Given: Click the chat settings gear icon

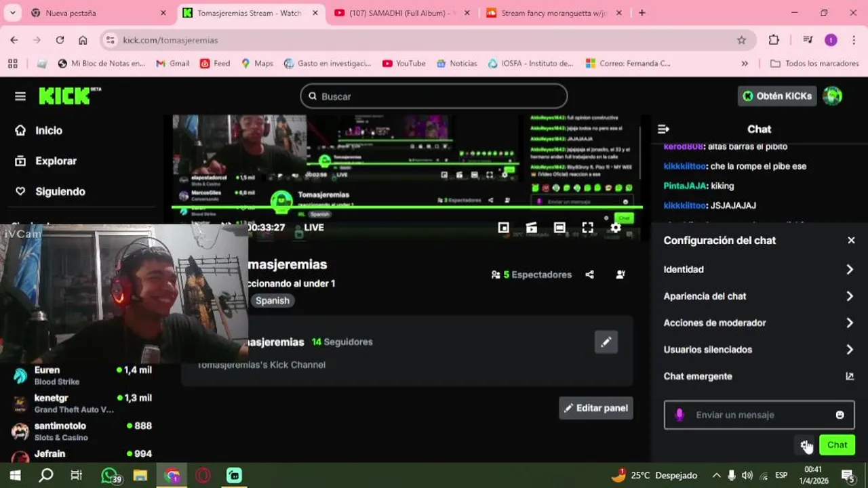Looking at the screenshot, I should click(805, 445).
